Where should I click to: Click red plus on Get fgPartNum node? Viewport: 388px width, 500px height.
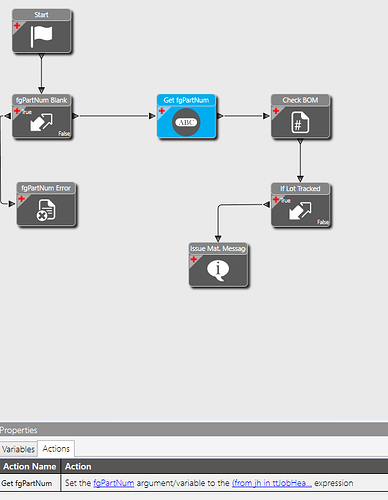[x=162, y=111]
